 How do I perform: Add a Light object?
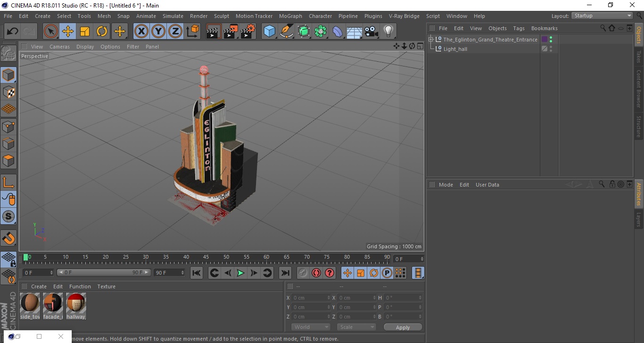388,32
